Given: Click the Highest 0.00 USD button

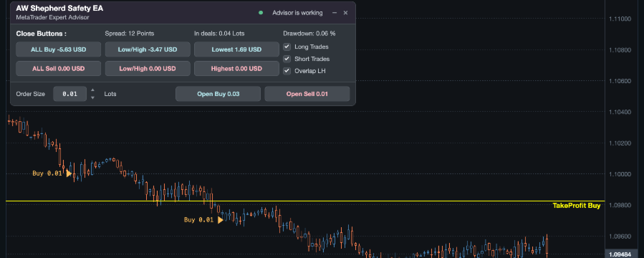Looking at the screenshot, I should coord(236,69).
